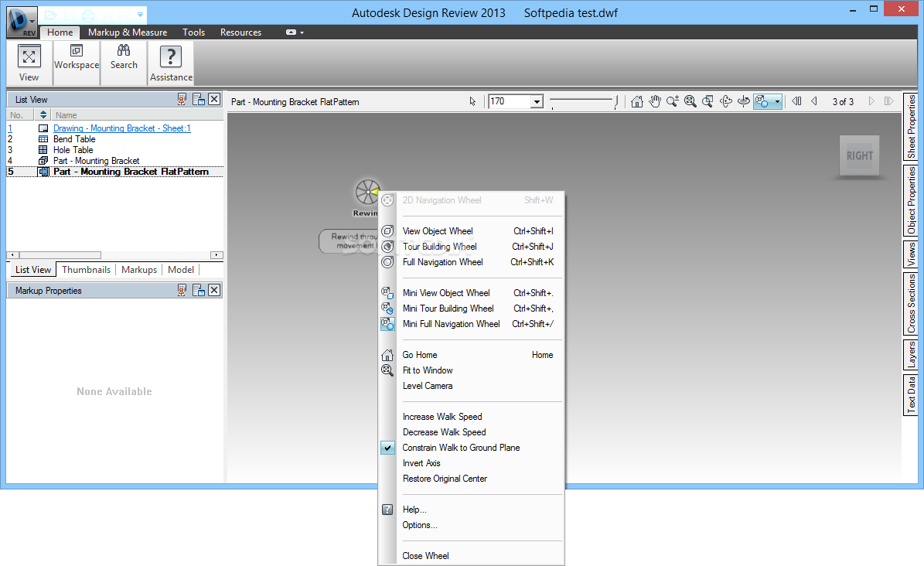Viewport: 924px width, 566px height.
Task: Select the Zoom Rectangle tool
Action: [x=707, y=101]
